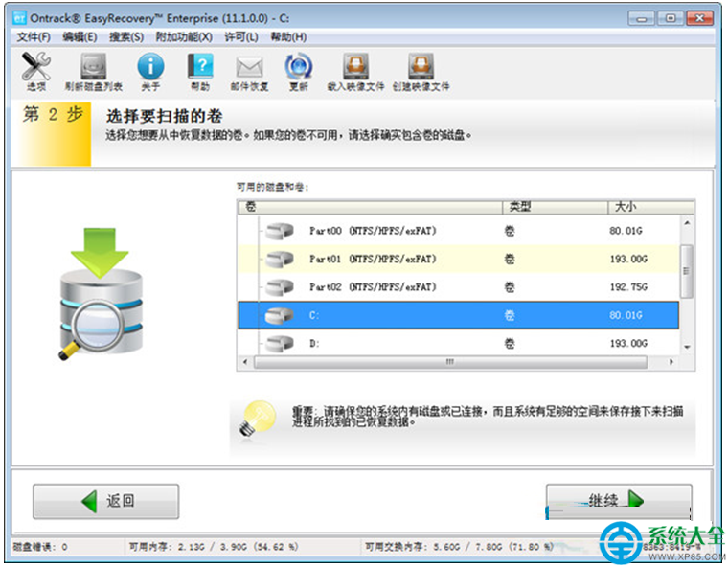Open the 文件(F) menu
The height and width of the screenshot is (567, 728).
pyautogui.click(x=34, y=37)
